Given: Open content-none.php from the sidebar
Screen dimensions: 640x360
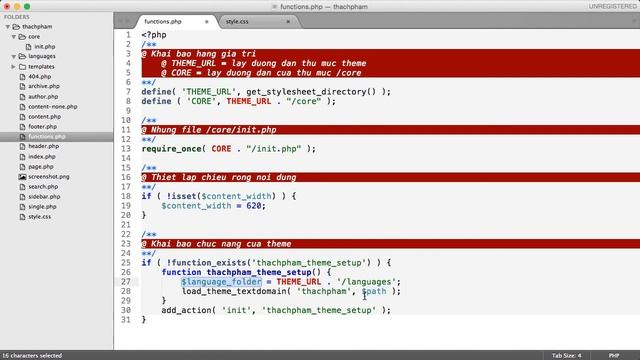Looking at the screenshot, I should [53, 107].
